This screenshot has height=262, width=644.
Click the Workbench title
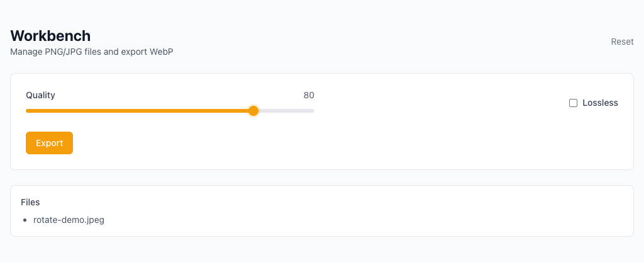coord(50,36)
